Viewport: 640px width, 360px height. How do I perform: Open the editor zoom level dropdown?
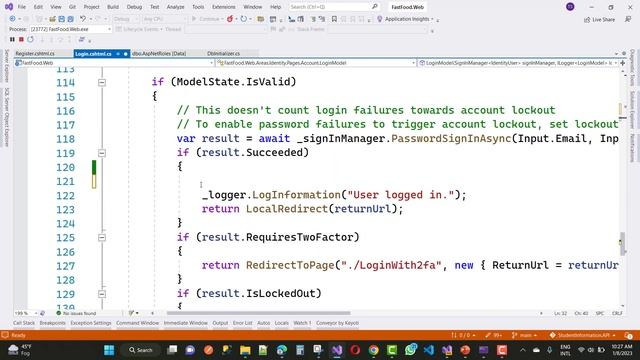click(25, 313)
